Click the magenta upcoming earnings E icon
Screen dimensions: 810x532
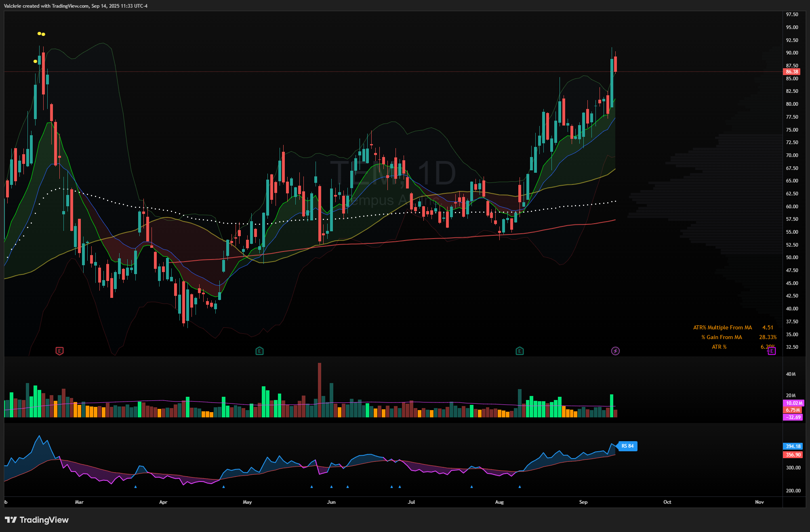tap(772, 351)
